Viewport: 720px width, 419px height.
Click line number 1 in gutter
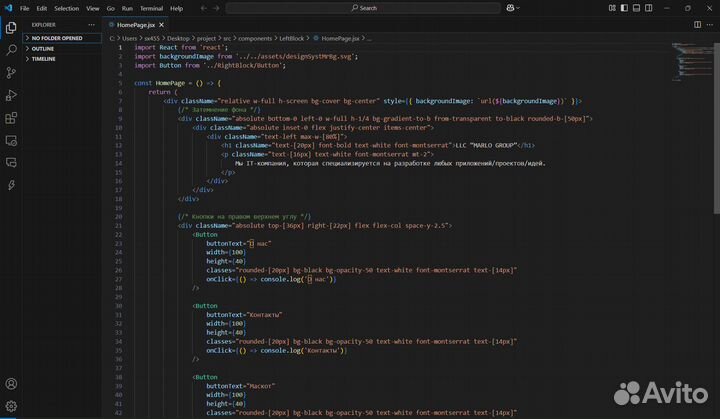[x=120, y=47]
